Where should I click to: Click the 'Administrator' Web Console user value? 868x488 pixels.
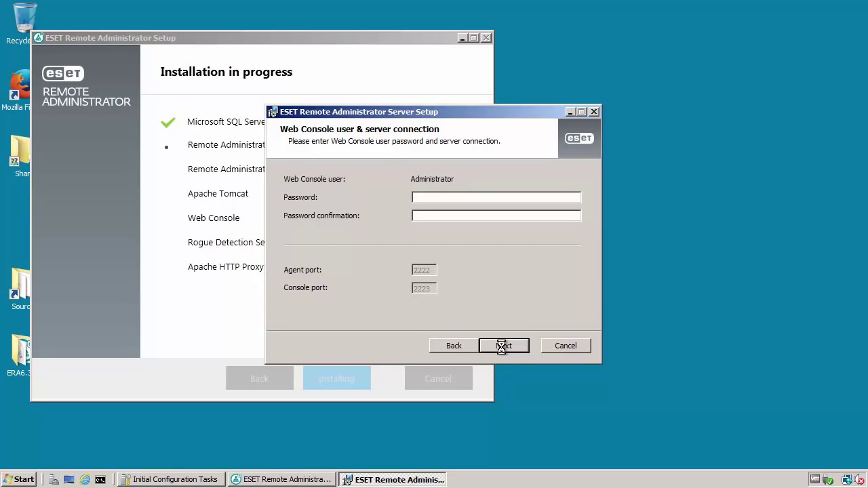432,179
